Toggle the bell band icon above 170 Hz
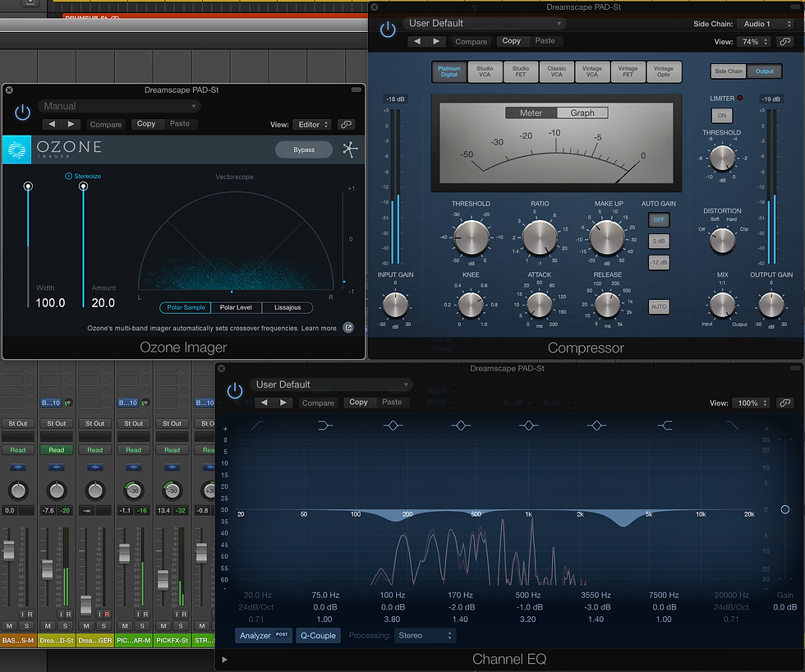Screen dimensions: 805x672 pyautogui.click(x=461, y=425)
